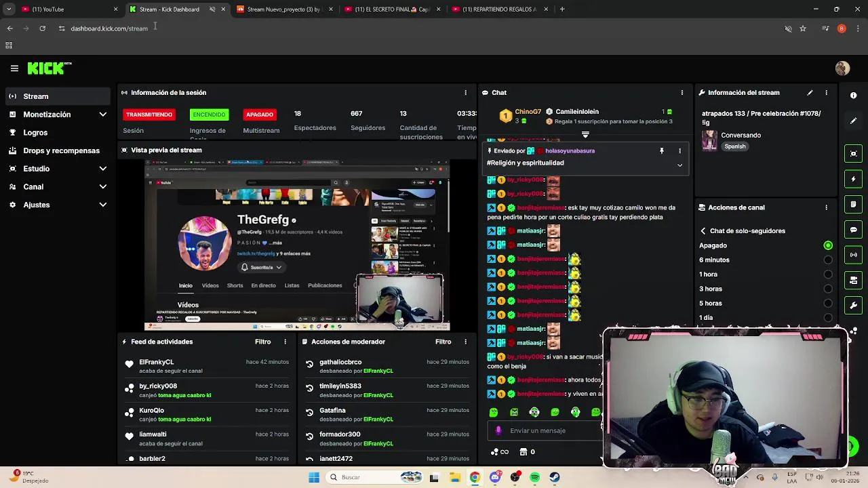
Task: Open Steam from the taskbar
Action: click(555, 477)
